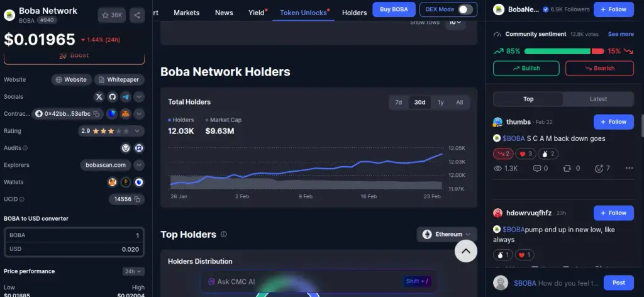Set holders chart range to All
Viewport: 644px width, 297px height.
pos(460,103)
